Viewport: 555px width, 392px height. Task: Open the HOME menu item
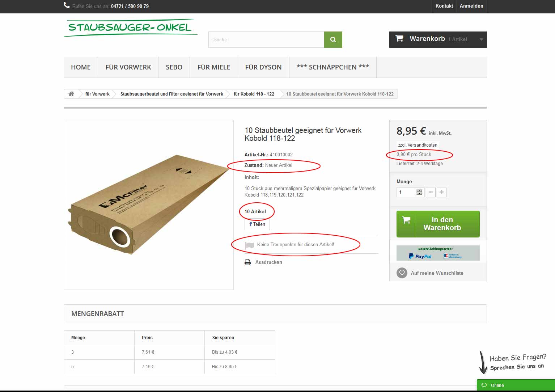pos(81,67)
